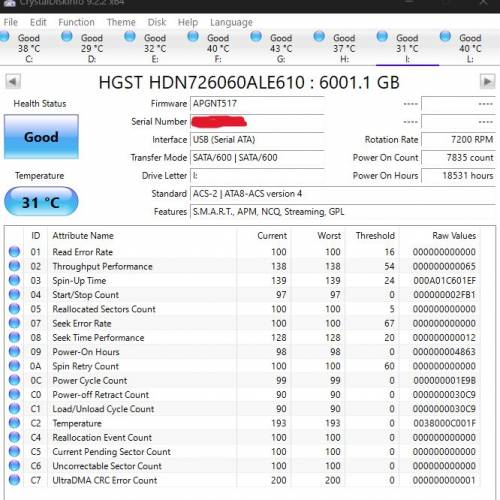
Task: Open the Edit menu
Action: tap(38, 22)
